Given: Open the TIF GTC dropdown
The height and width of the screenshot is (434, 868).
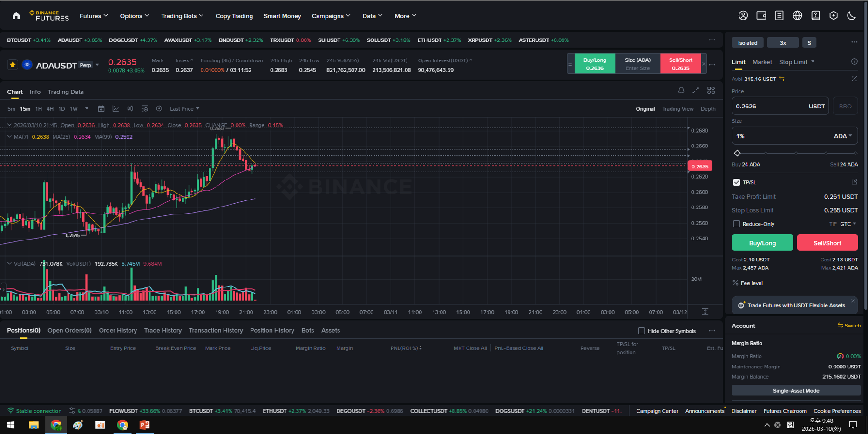Looking at the screenshot, I should tap(848, 224).
